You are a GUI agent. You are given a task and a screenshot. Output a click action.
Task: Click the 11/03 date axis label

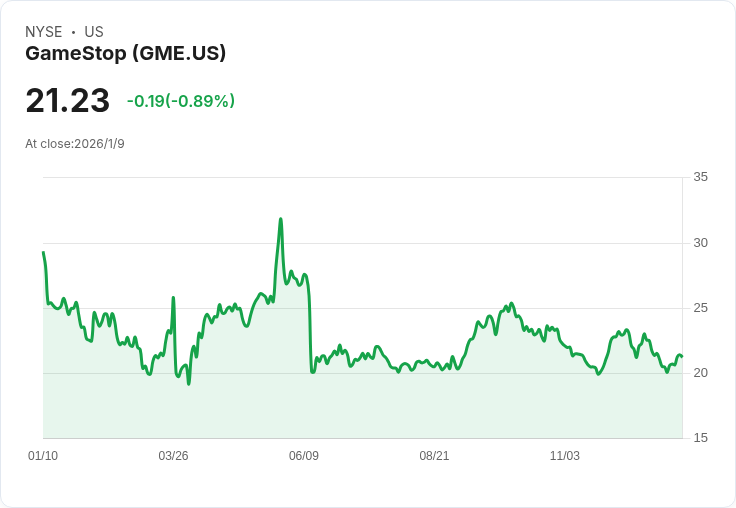tap(565, 455)
